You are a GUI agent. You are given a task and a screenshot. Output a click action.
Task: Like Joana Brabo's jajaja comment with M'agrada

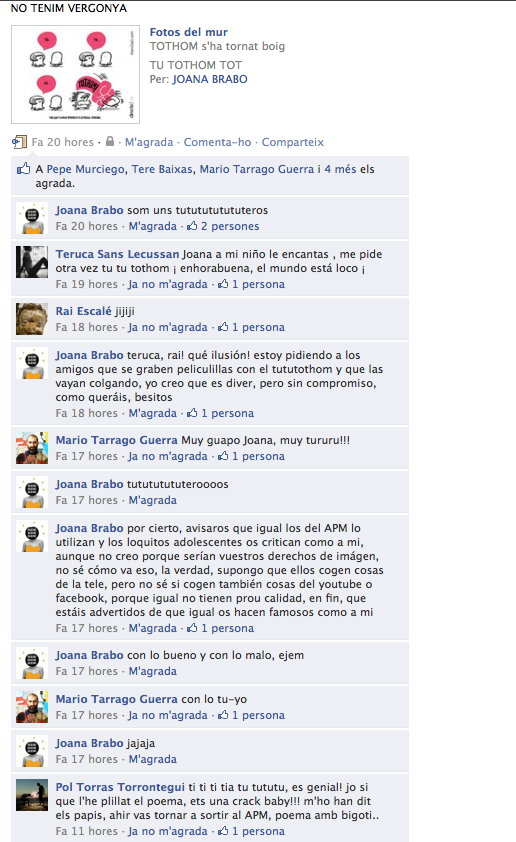tap(152, 759)
